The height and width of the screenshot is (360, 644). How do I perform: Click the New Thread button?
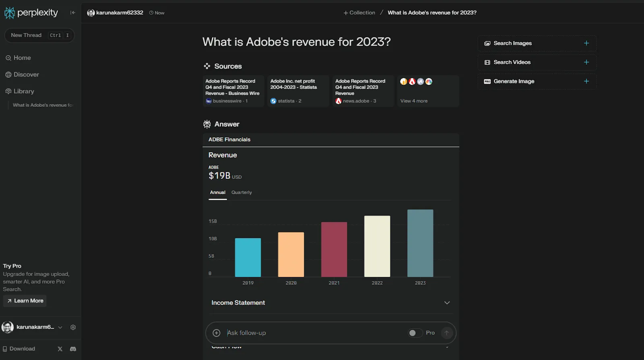39,35
